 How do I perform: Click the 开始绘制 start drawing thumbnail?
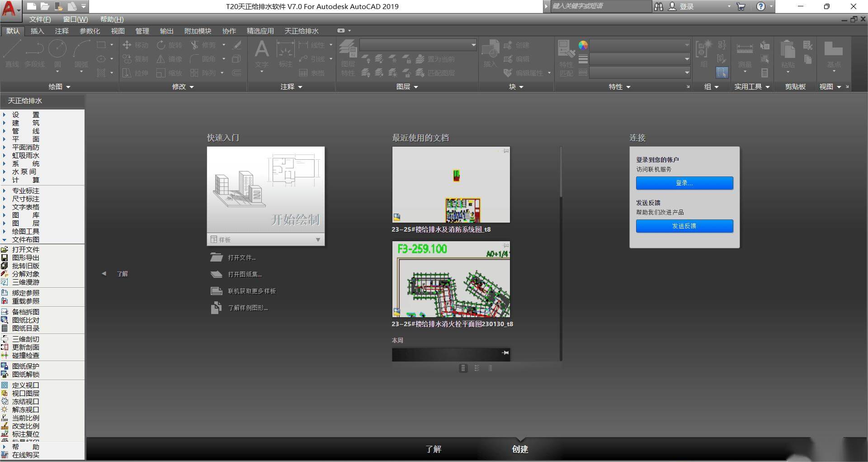[x=266, y=190]
